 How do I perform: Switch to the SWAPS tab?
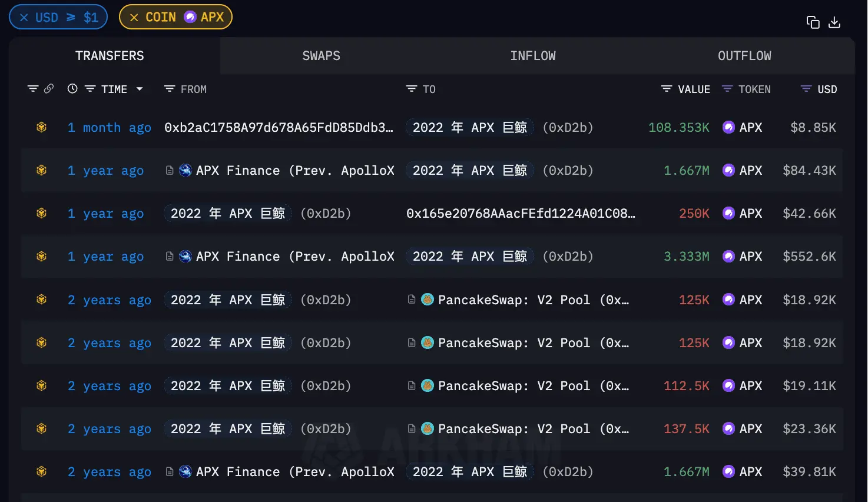click(x=321, y=56)
